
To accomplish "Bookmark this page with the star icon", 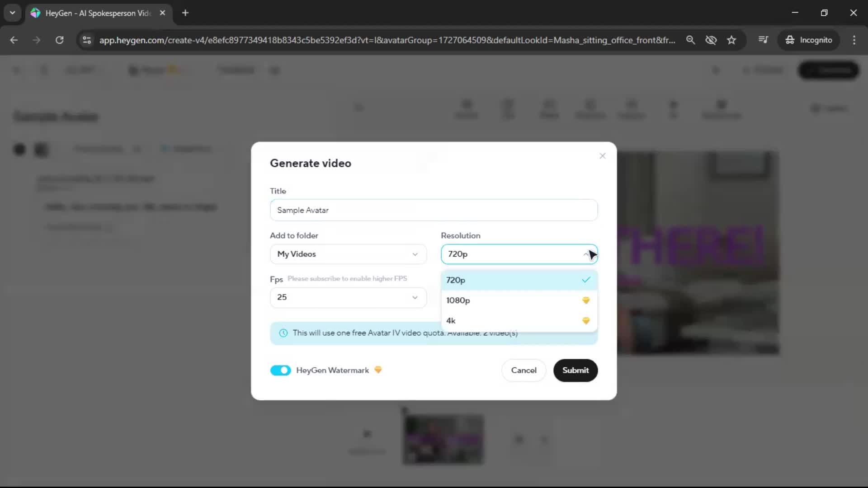I will point(731,40).
